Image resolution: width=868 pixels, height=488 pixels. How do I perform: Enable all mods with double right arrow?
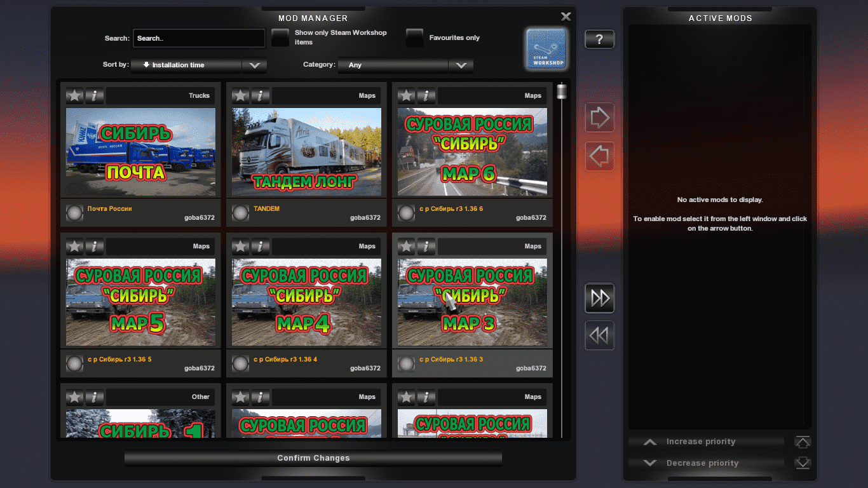tap(599, 298)
